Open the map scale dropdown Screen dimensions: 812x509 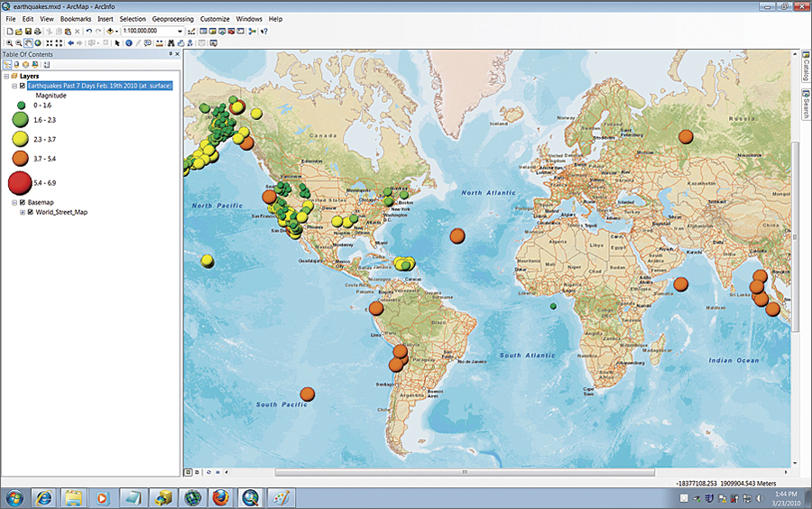coord(180,31)
